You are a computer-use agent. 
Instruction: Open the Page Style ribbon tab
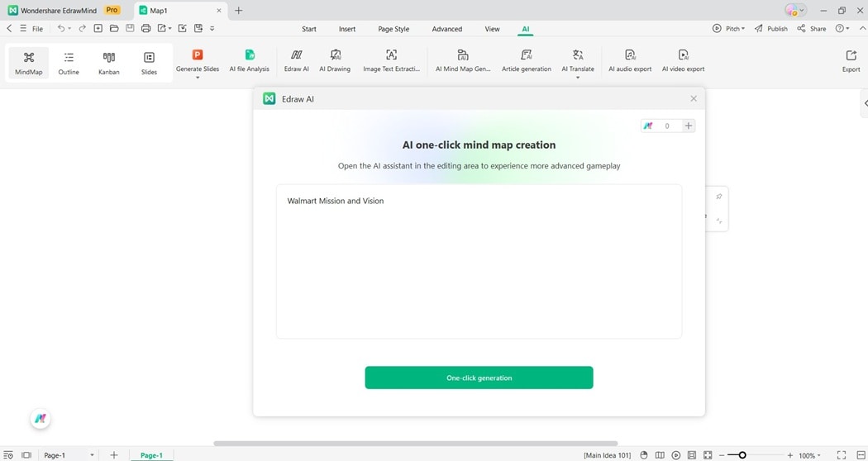[393, 29]
